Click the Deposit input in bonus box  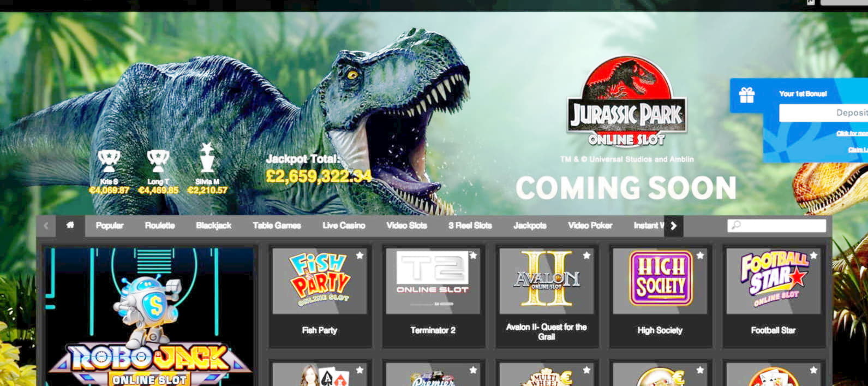(824, 113)
